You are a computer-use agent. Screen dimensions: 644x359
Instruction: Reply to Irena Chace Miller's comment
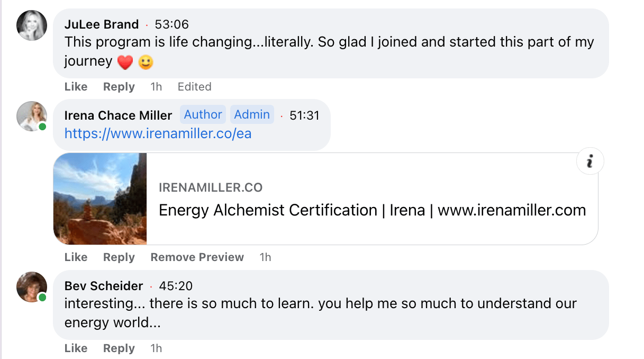point(119,257)
